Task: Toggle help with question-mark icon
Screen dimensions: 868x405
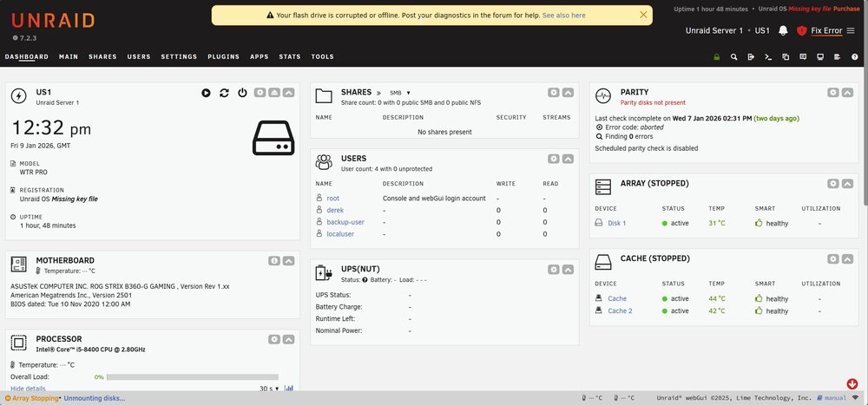Action: (x=855, y=56)
